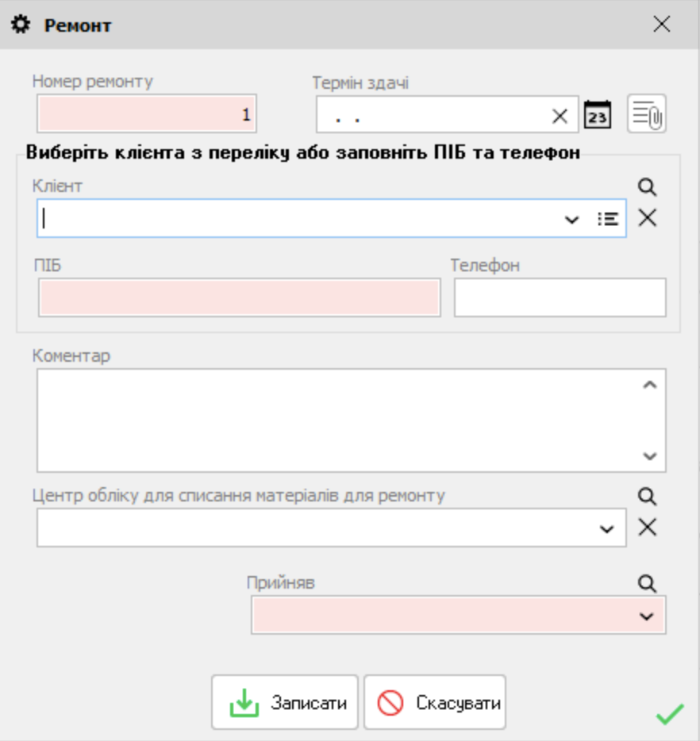Search Центр обліку with the magnifier icon
The height and width of the screenshot is (741, 700).
pyautogui.click(x=648, y=497)
